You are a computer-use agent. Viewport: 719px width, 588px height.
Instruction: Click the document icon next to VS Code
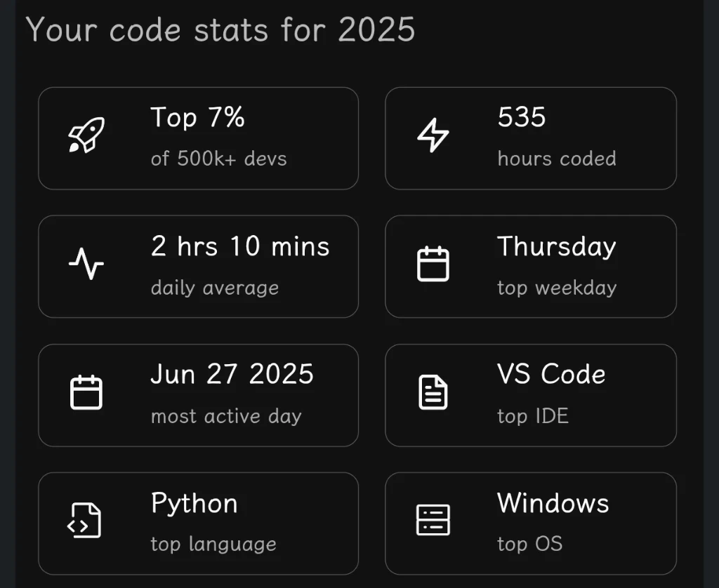click(x=433, y=392)
